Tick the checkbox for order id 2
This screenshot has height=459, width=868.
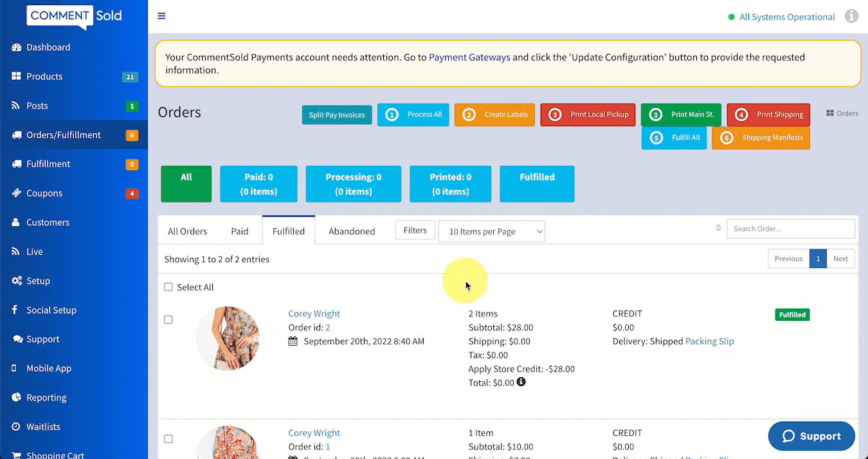(x=168, y=319)
